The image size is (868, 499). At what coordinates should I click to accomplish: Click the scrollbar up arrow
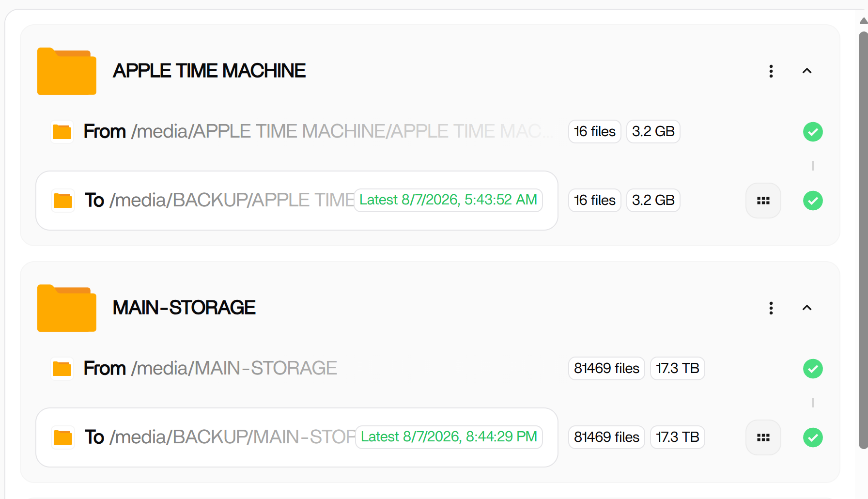point(863,21)
